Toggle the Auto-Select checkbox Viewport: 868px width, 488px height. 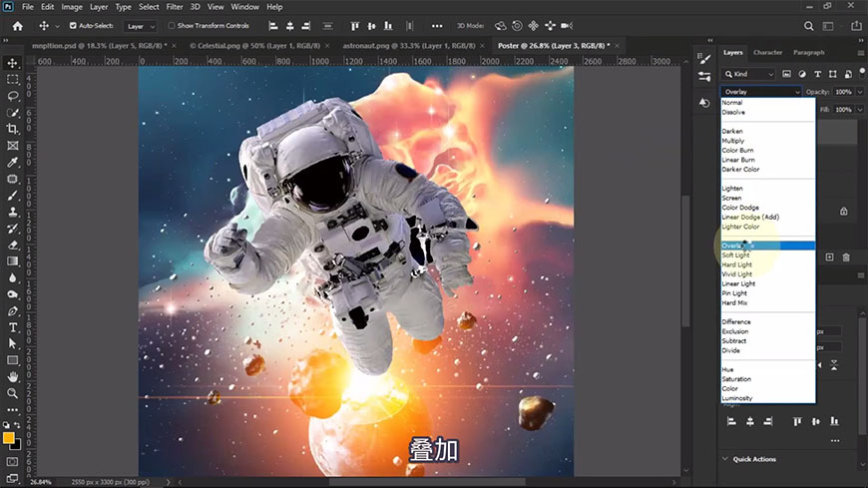(x=73, y=26)
